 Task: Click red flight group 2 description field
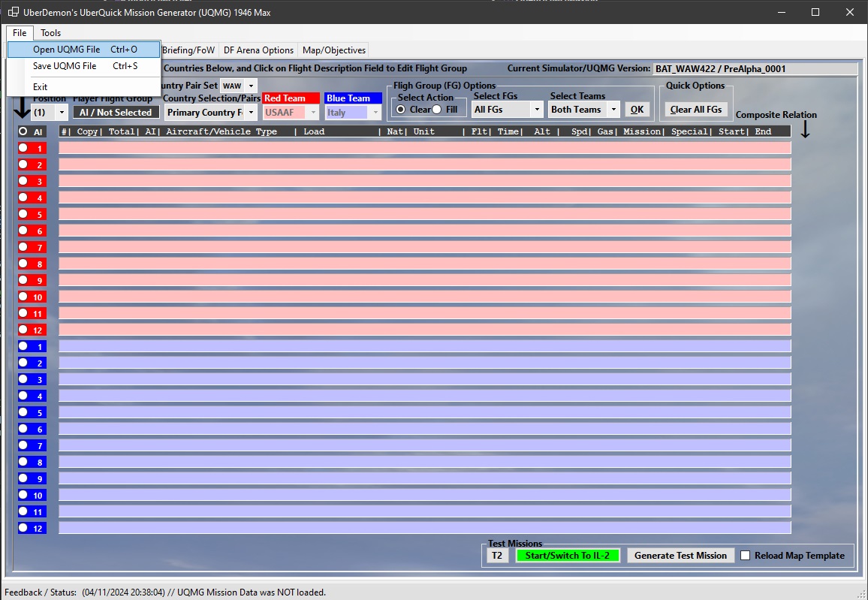coord(425,164)
